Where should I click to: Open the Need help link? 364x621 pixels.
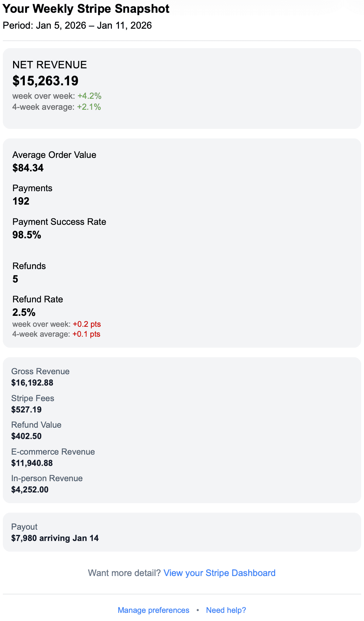[226, 610]
